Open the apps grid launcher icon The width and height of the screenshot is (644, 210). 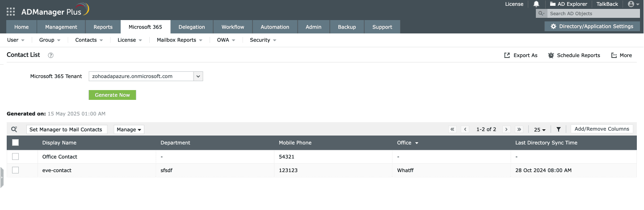tap(11, 11)
